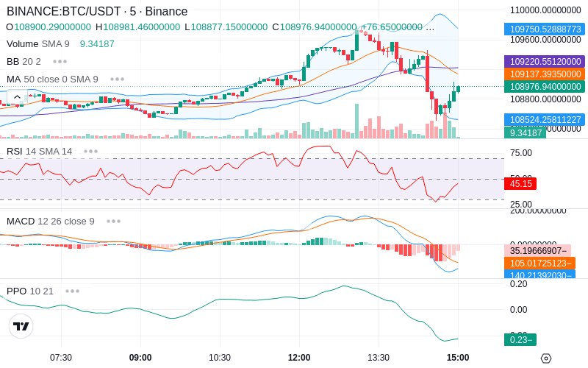Open chart settings gear icon

(x=546, y=358)
